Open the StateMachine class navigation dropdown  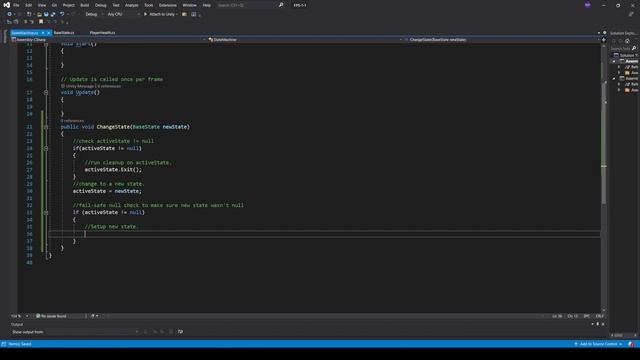click(x=304, y=40)
